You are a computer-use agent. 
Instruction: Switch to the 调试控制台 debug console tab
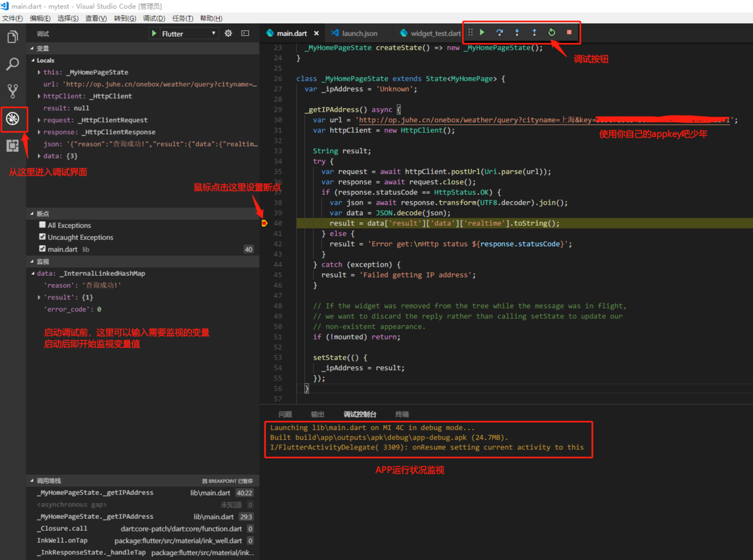coord(360,414)
